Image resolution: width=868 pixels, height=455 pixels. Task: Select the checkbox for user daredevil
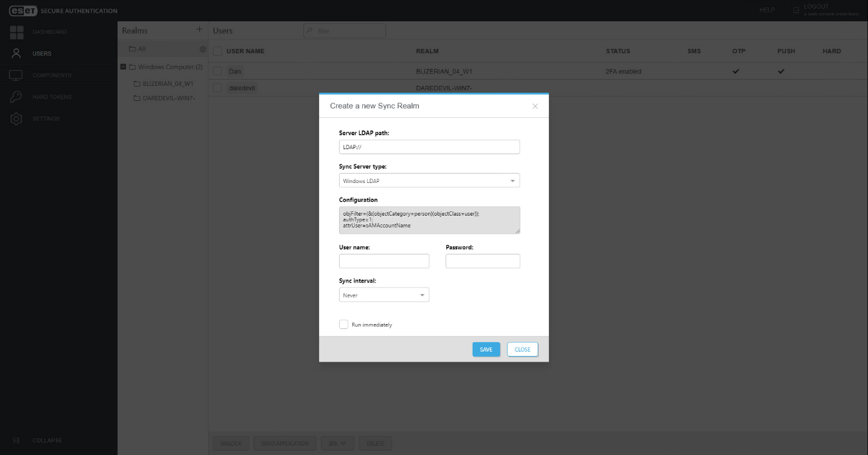pyautogui.click(x=217, y=88)
